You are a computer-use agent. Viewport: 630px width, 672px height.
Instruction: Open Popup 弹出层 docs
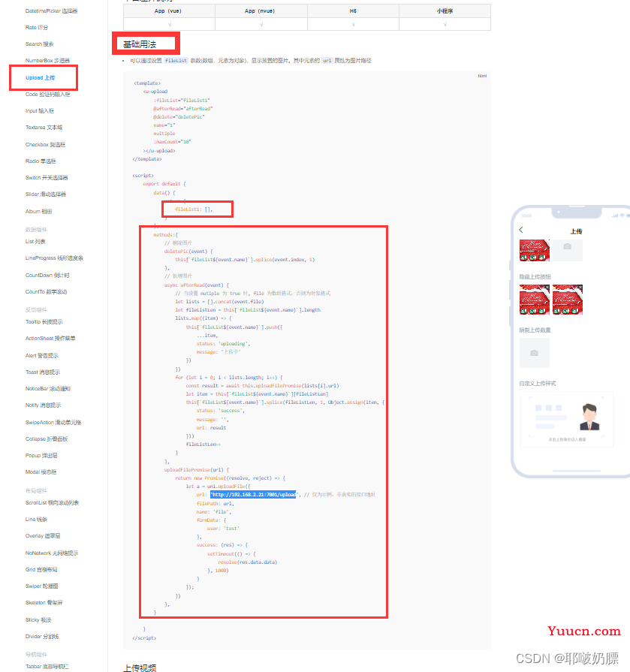41,456
